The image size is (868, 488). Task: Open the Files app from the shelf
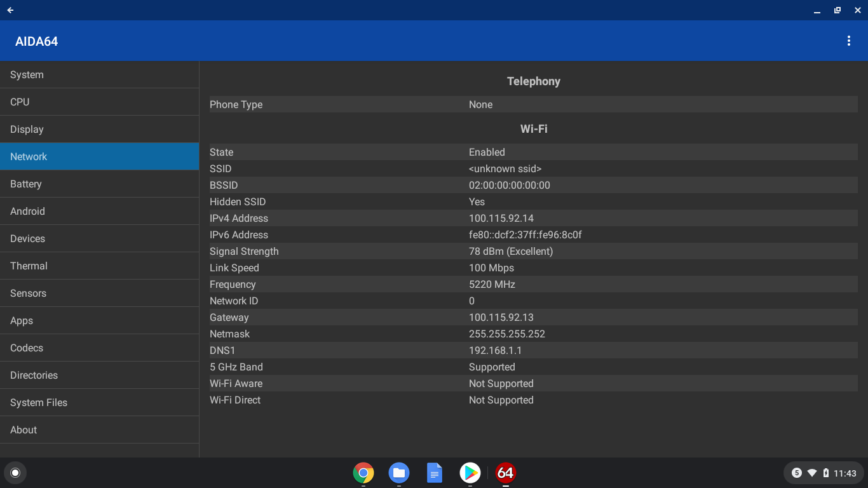coord(399,473)
